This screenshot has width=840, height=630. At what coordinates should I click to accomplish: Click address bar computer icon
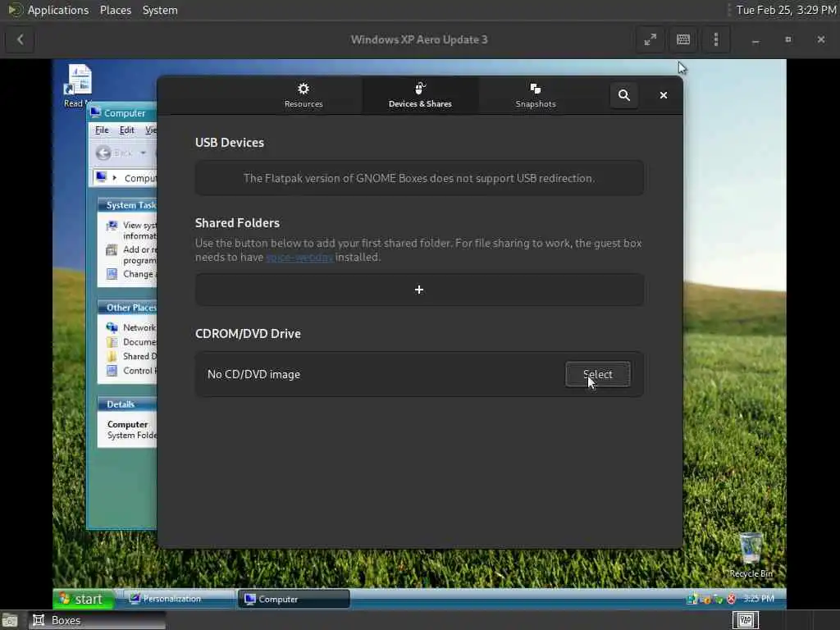(101, 177)
